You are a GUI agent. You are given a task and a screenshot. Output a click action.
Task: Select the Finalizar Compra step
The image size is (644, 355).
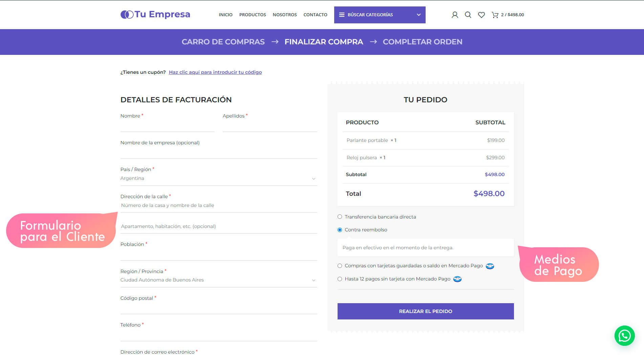click(324, 42)
